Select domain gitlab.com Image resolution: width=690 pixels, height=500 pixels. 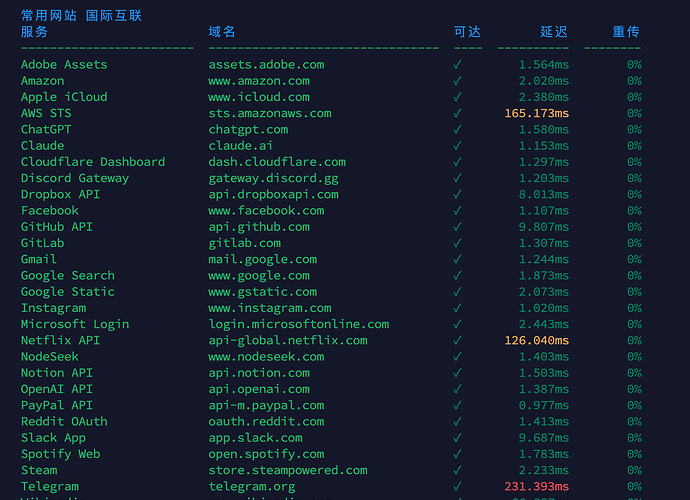point(244,243)
